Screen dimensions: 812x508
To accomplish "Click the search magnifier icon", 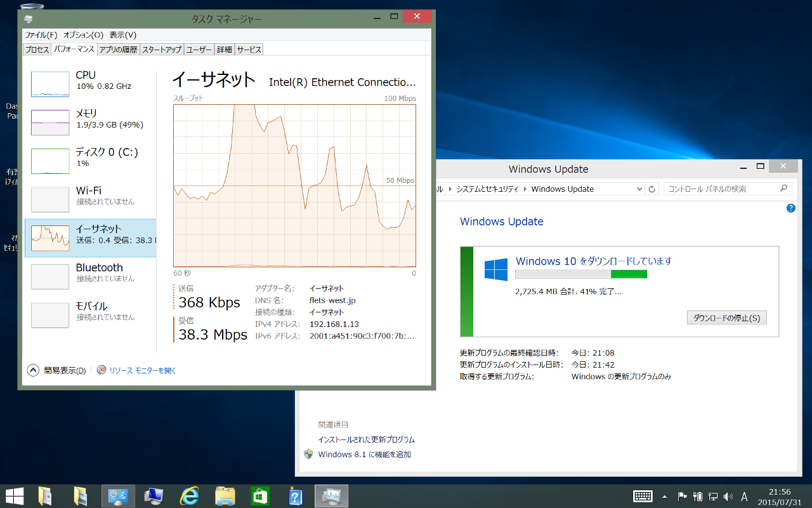I will point(784,189).
